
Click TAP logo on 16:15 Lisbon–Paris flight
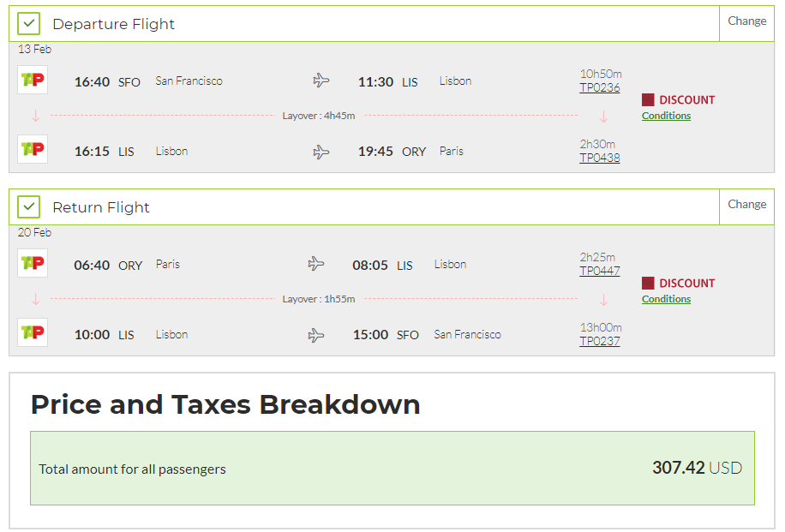coord(33,150)
